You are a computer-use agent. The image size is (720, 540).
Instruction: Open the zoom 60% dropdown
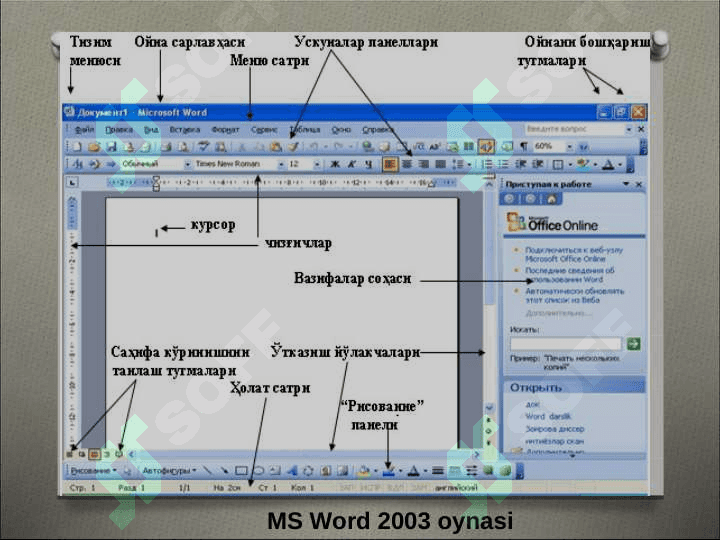(569, 146)
